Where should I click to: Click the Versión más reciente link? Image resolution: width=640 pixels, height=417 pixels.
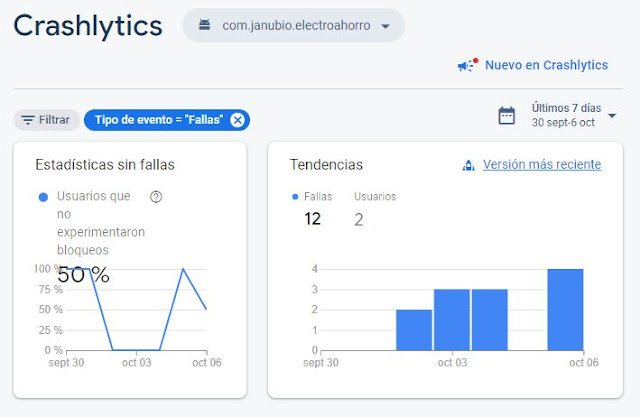(x=542, y=164)
